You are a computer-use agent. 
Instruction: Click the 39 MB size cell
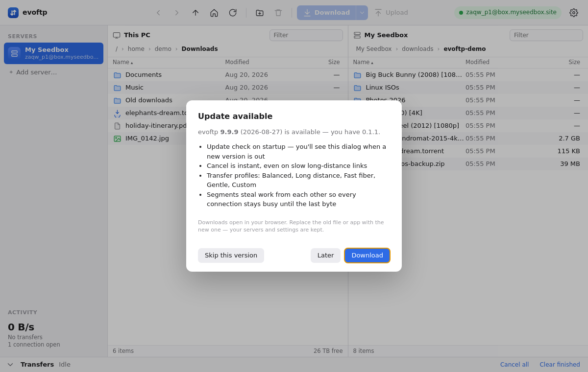(x=570, y=164)
